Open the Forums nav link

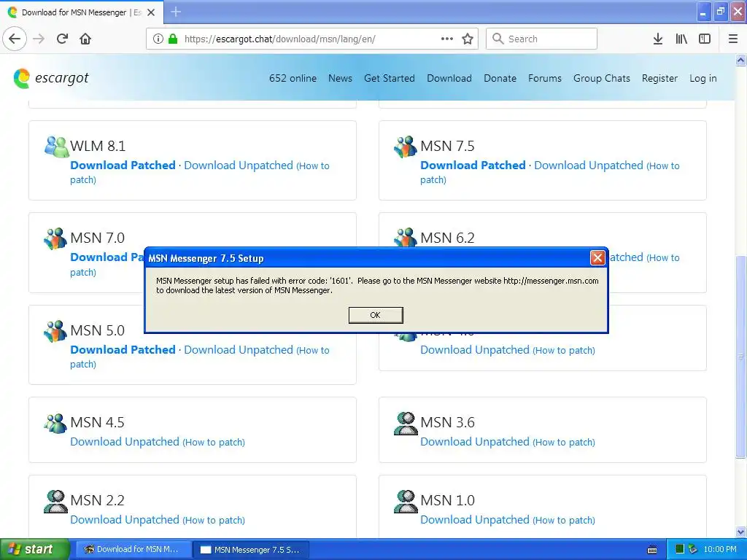click(544, 78)
